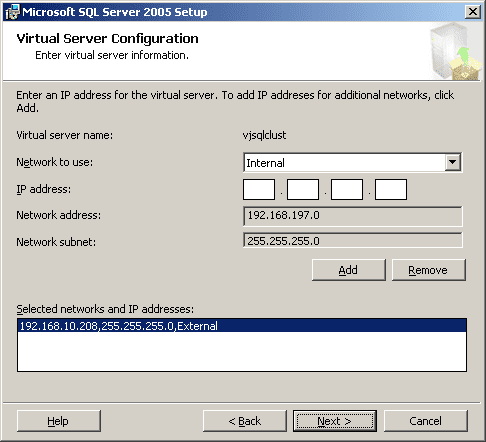Open the Network to use dropdown arrow
Screen dimensions: 486x442
pyautogui.click(x=453, y=162)
